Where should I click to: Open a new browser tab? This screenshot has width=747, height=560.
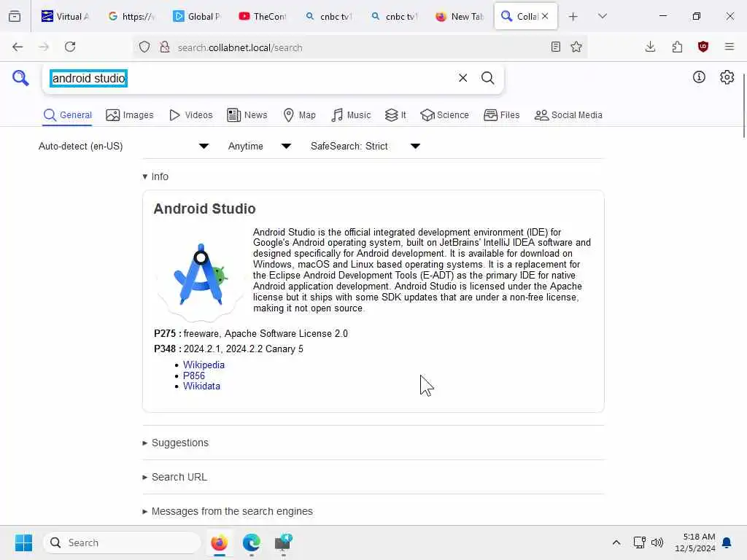[573, 17]
